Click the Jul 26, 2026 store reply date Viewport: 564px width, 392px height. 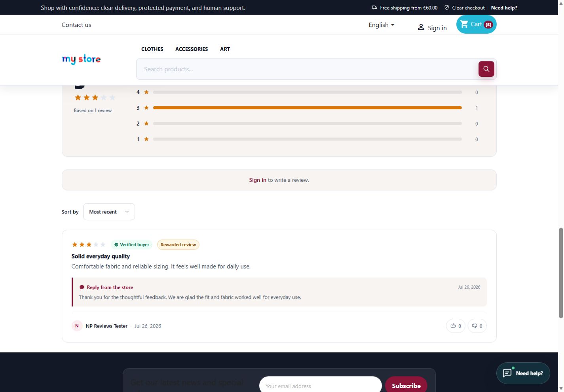469,287
